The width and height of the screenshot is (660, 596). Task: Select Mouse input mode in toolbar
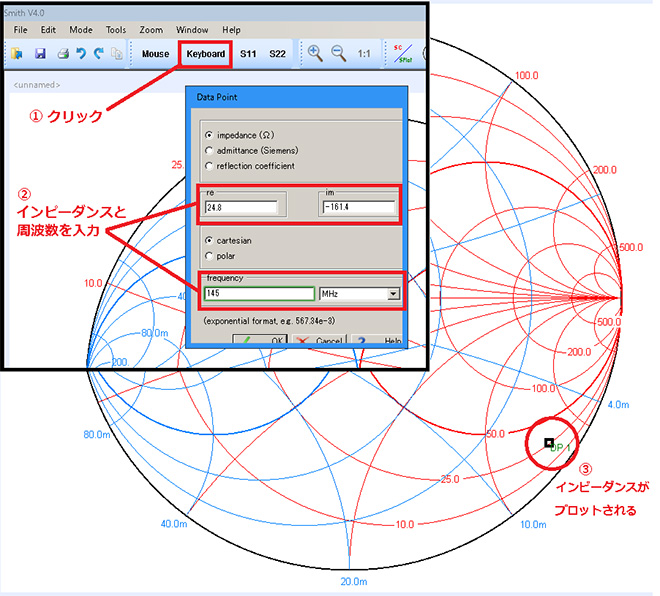155,54
